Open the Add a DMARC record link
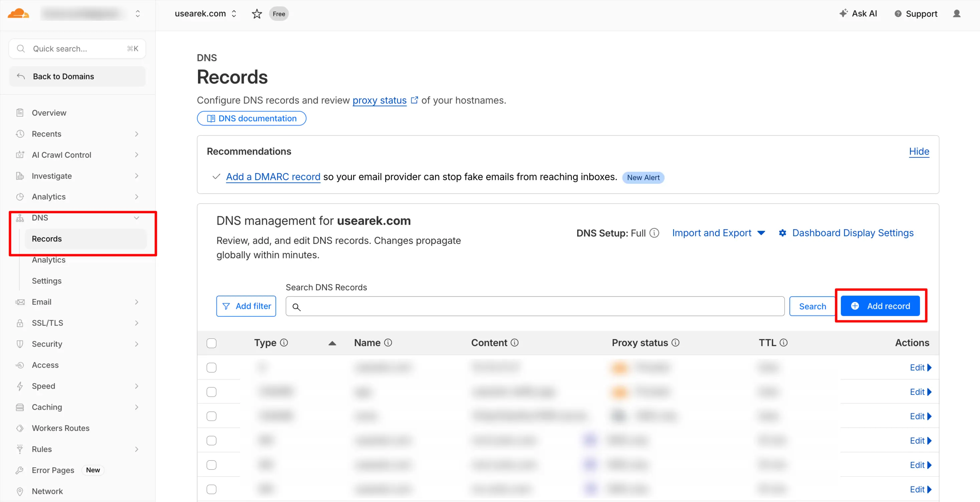Screen dimensions: 980x502 click(273, 177)
